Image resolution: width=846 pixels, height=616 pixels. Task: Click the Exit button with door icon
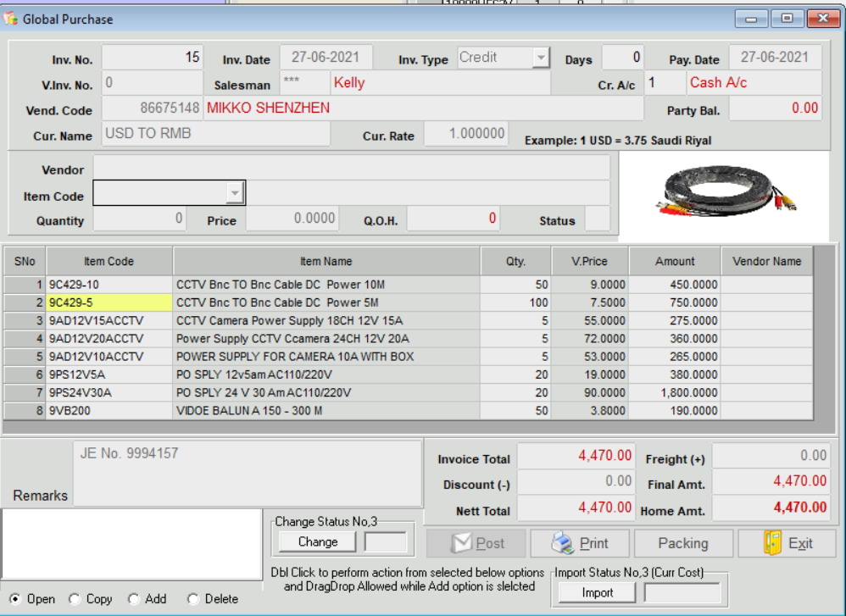click(x=787, y=543)
